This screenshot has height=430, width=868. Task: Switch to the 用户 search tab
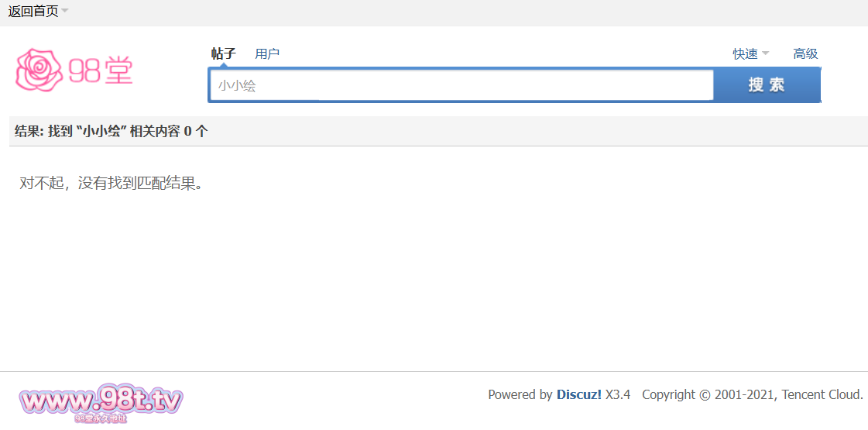(267, 53)
